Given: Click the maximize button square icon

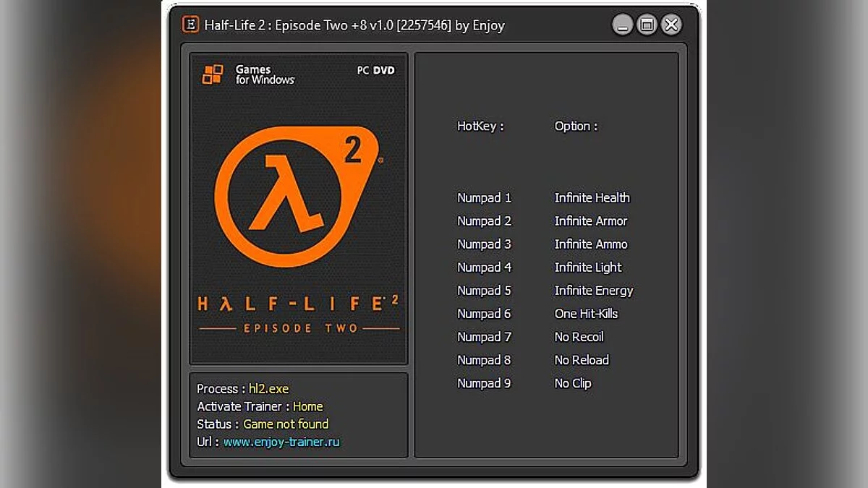Looking at the screenshot, I should pos(647,24).
